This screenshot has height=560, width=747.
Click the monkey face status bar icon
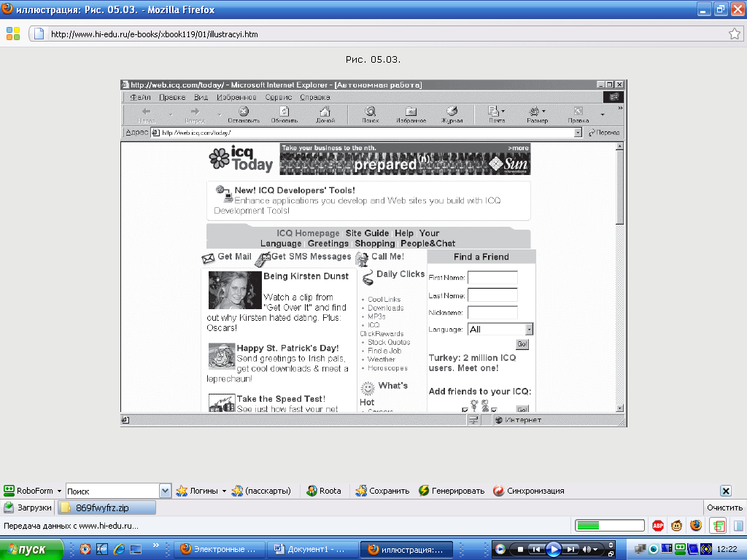coord(676,526)
